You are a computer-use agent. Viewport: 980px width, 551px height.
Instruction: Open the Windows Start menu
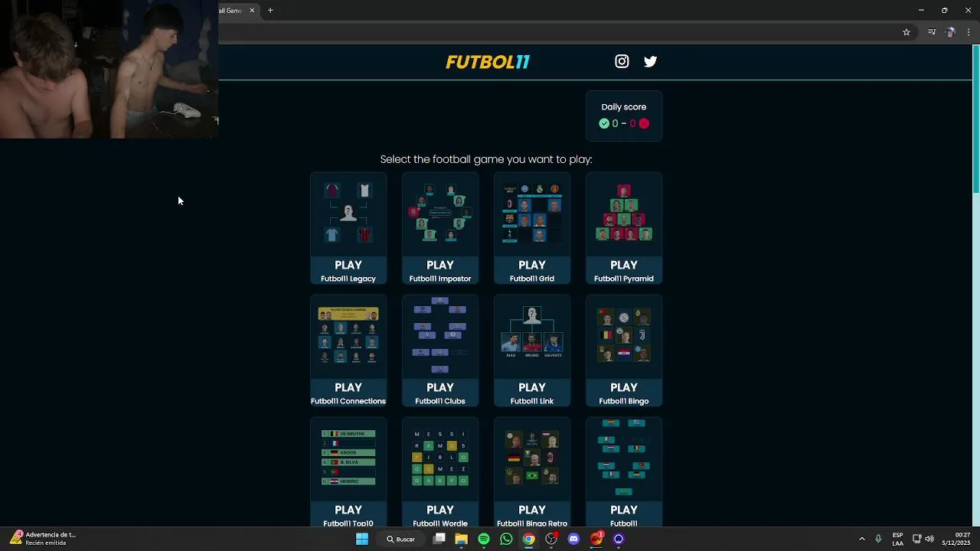(x=362, y=539)
